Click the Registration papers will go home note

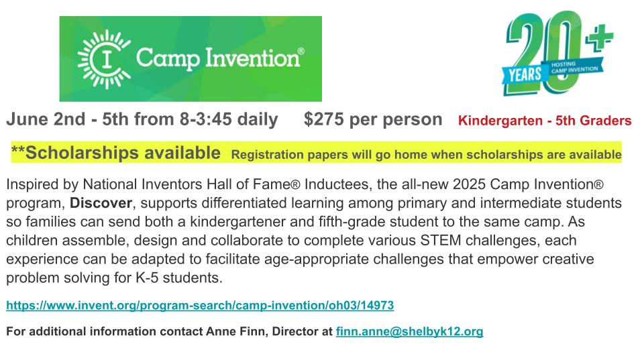(427, 155)
